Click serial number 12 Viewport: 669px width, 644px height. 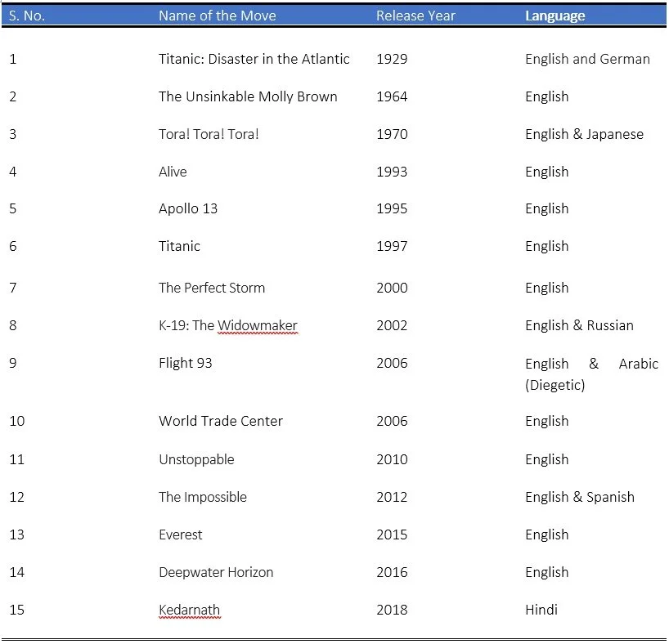tap(16, 497)
